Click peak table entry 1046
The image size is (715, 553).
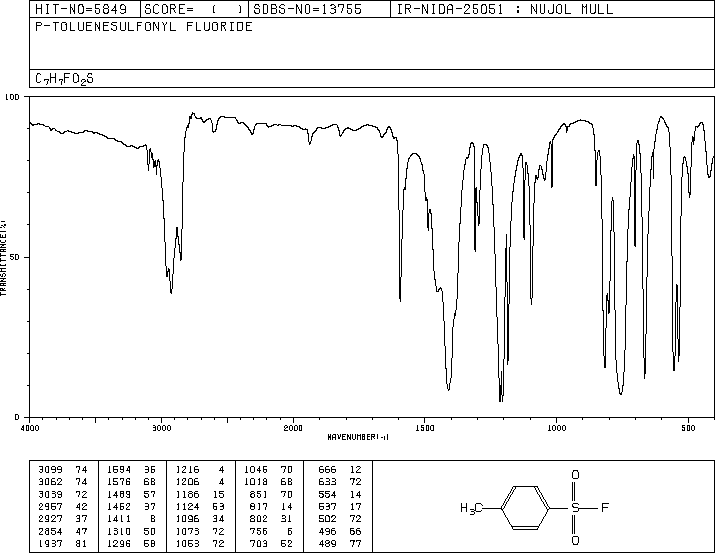[256, 469]
